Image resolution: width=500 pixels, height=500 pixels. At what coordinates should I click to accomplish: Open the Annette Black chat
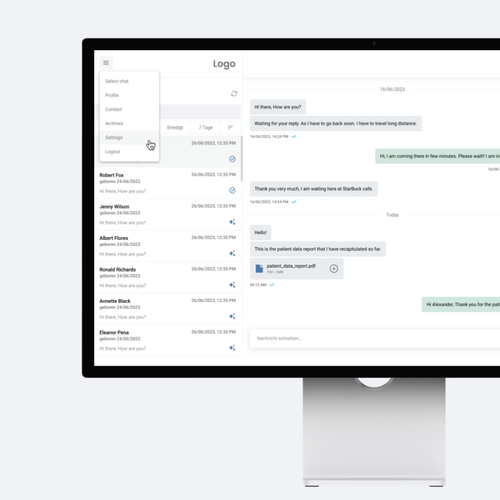point(168,309)
